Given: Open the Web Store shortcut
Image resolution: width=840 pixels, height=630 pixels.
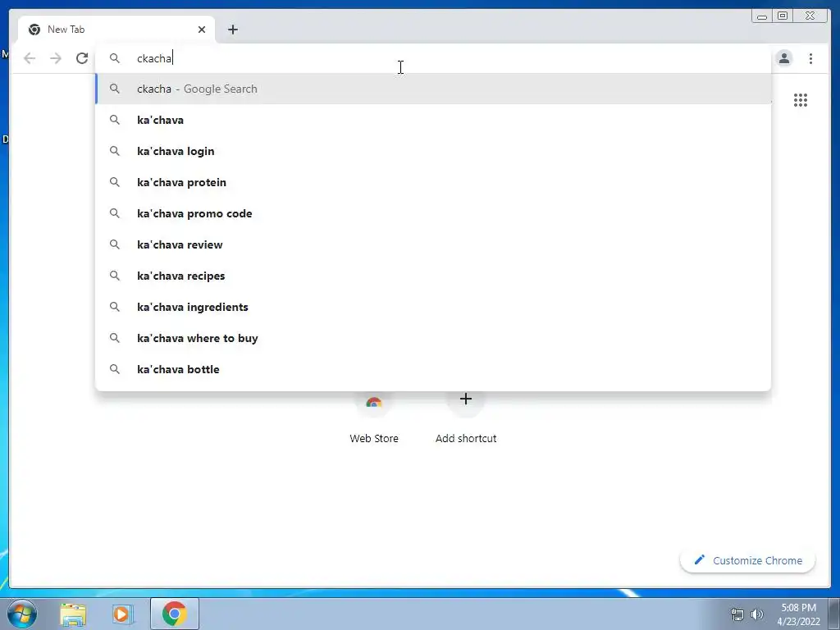Looking at the screenshot, I should click(374, 421).
